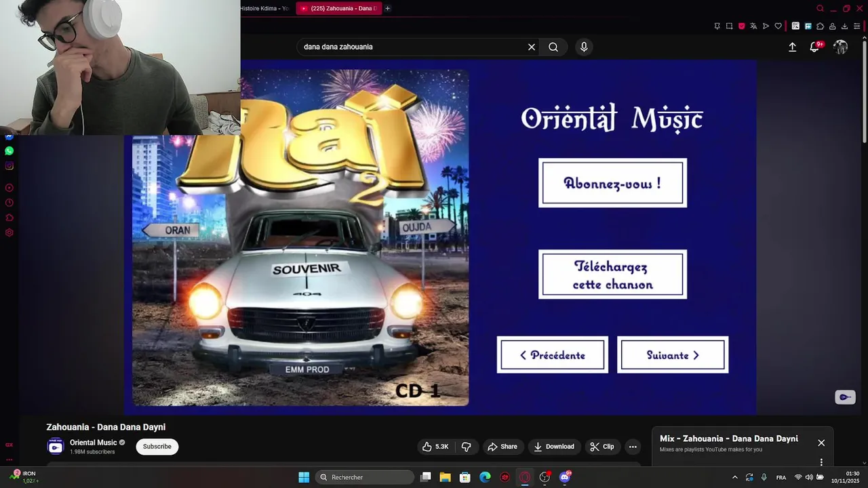Show hidden system tray icons chevron

[734, 477]
